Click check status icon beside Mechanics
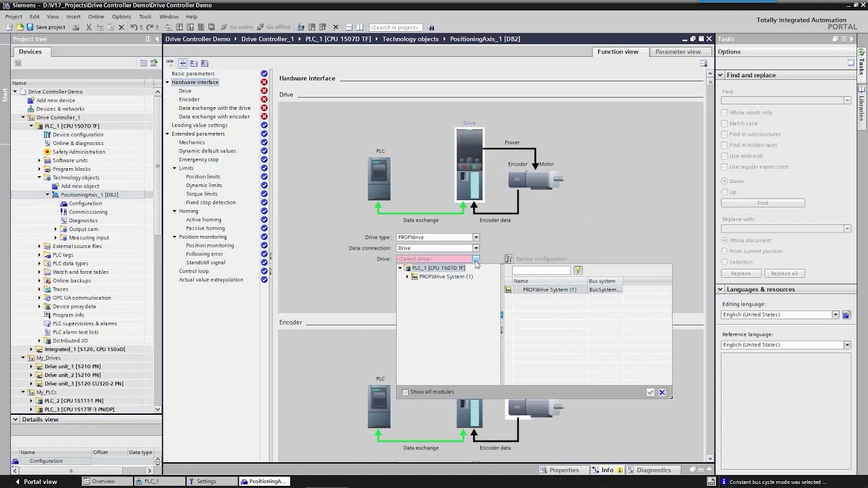Screen dimensions: 868x488 pyautogui.click(x=264, y=142)
